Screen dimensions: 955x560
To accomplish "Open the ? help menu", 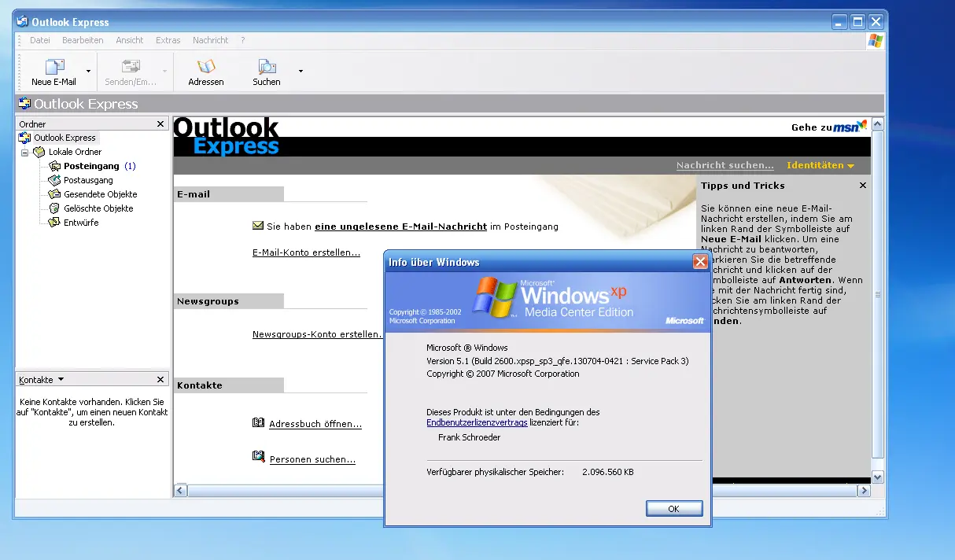I will [x=243, y=40].
